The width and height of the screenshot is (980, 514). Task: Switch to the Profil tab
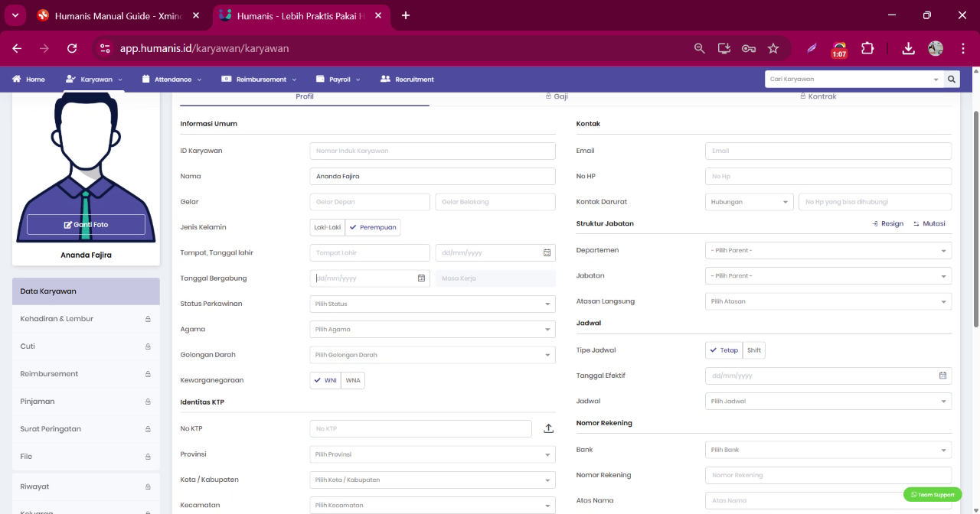(305, 97)
